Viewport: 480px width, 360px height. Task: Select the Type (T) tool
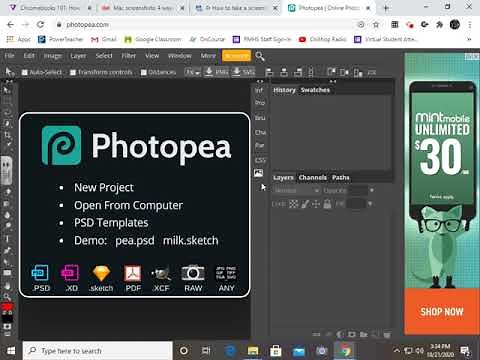pos(7,239)
